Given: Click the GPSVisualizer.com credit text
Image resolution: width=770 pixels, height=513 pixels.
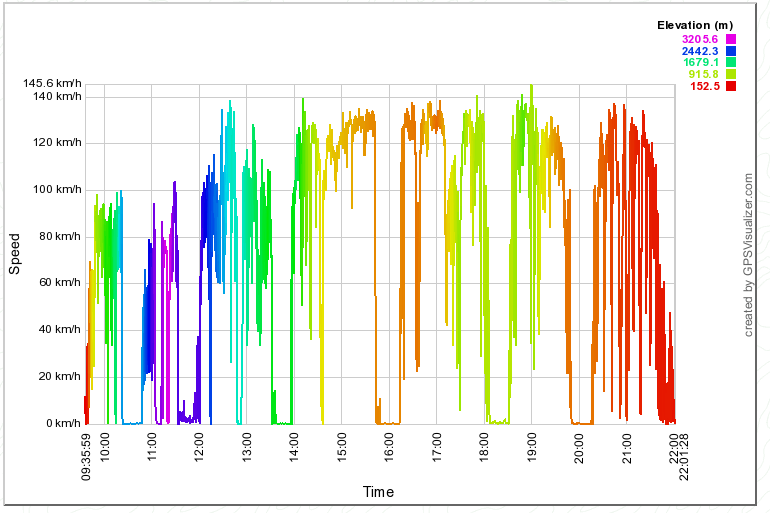Looking at the screenshot, I should [x=748, y=254].
